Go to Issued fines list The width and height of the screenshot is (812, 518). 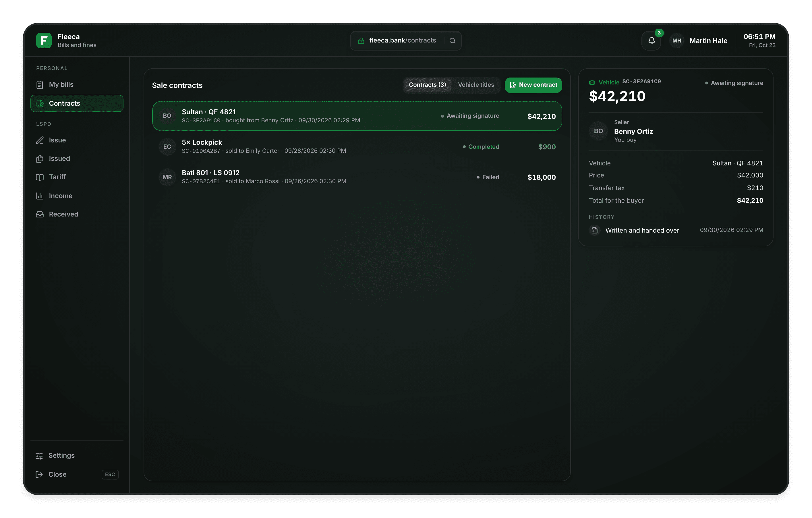[x=77, y=159]
